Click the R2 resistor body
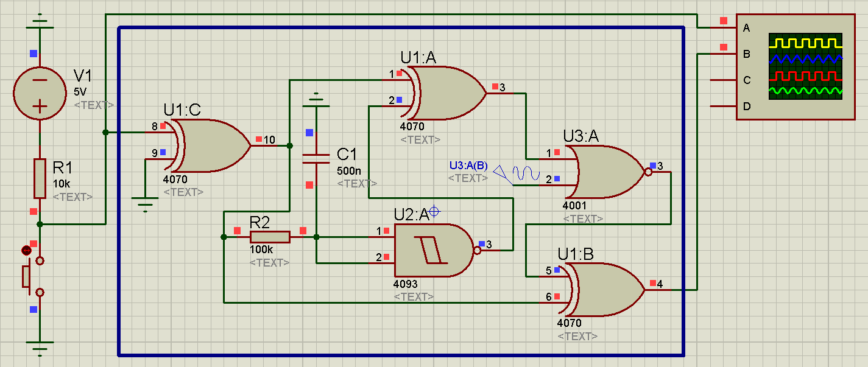 tap(270, 237)
